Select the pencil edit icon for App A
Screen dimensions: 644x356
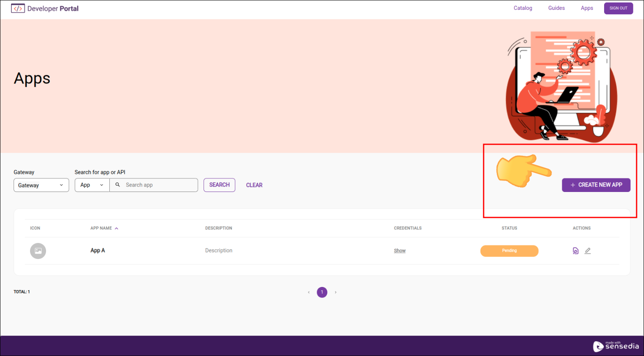(587, 250)
